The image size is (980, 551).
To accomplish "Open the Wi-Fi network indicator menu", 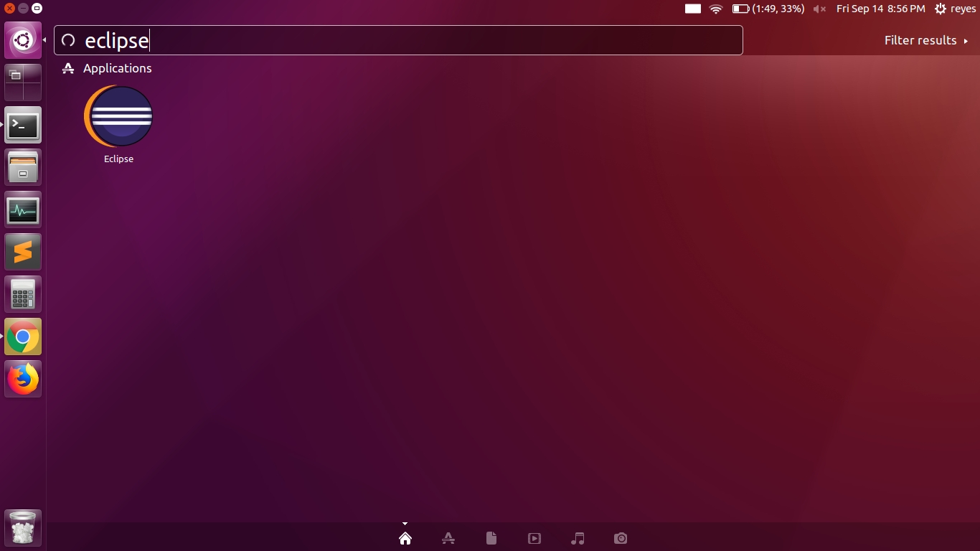I will click(715, 9).
